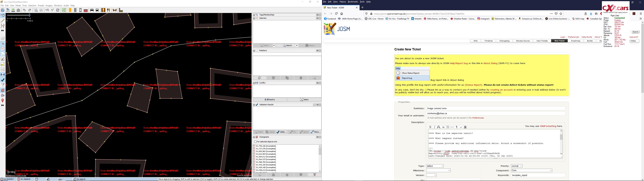Click the paragraph mark icon in description editor
The image size is (644, 181).
(457, 127)
